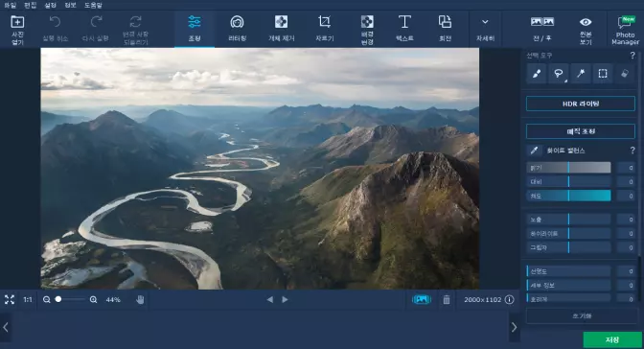Click the zoom in magnifier
This screenshot has width=644, height=349.
tap(94, 300)
